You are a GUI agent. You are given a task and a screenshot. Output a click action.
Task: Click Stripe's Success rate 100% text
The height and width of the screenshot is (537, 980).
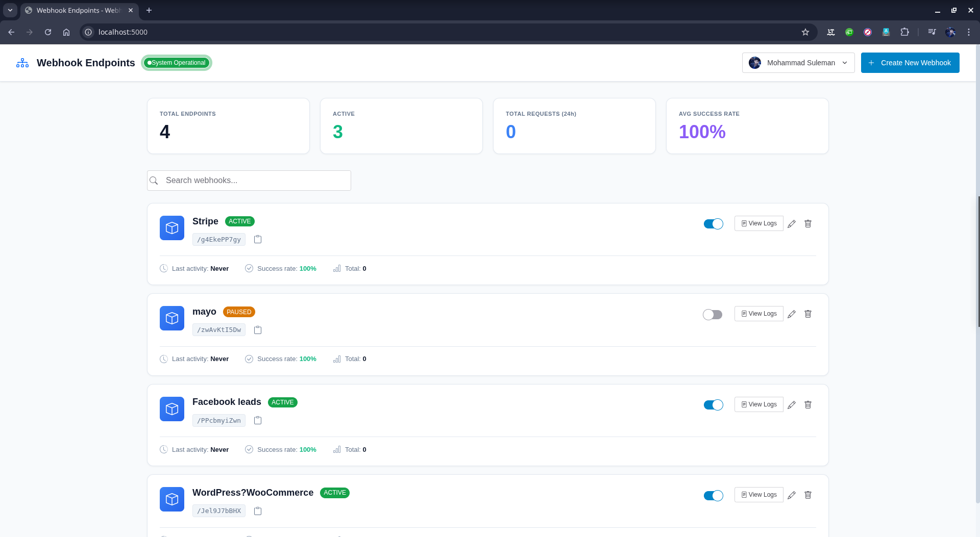pyautogui.click(x=286, y=269)
